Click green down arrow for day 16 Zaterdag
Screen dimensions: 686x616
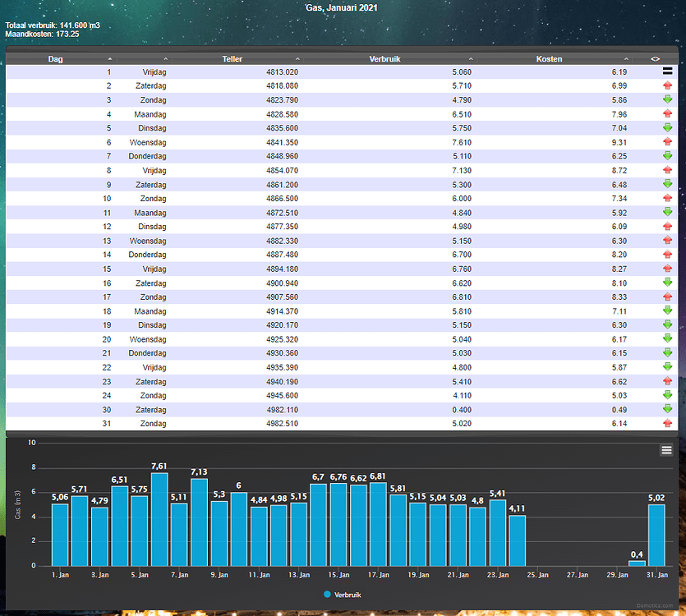tap(667, 283)
